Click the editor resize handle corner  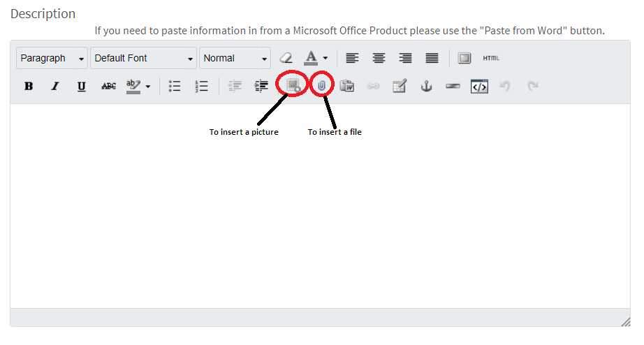626,322
